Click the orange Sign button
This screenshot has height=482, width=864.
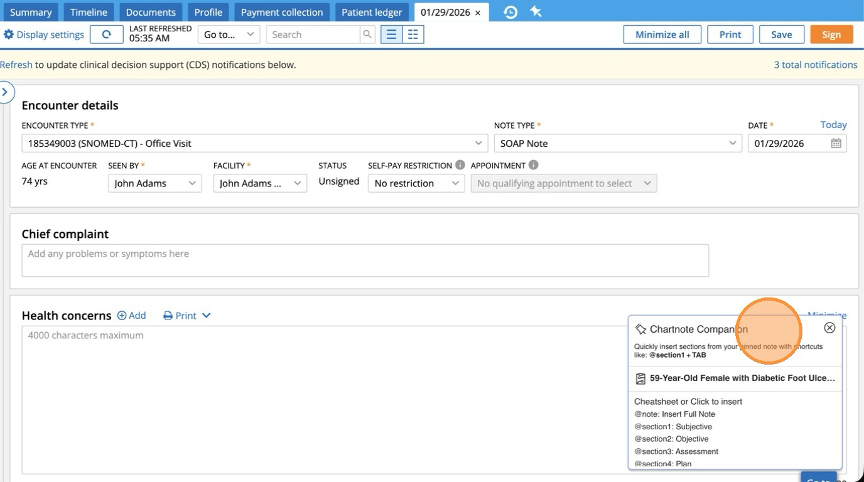click(831, 34)
